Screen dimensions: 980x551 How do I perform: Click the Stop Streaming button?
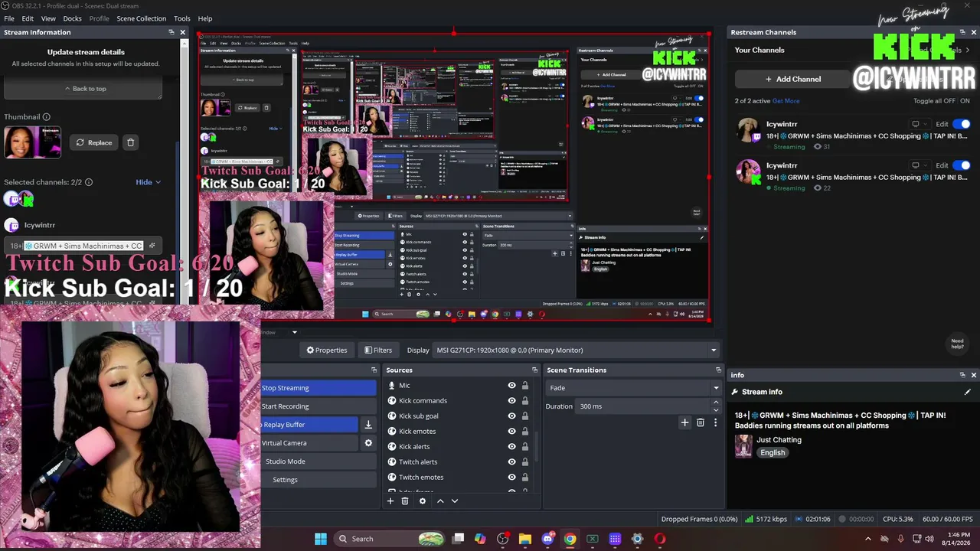click(318, 388)
